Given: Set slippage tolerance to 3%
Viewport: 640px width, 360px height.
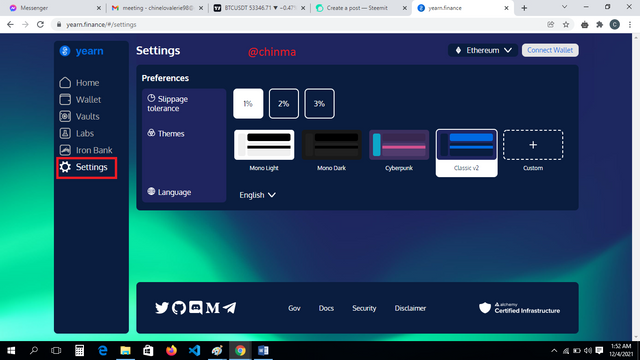Looking at the screenshot, I should (x=319, y=104).
